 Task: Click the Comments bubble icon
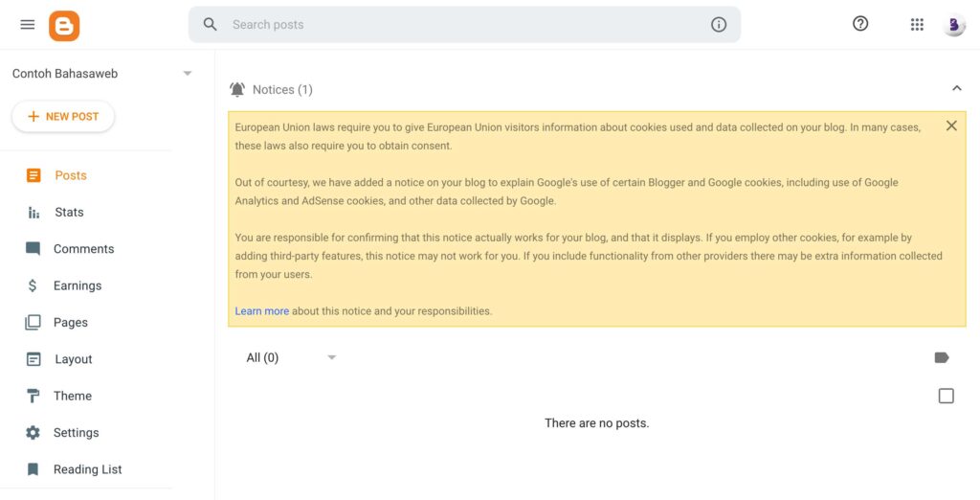pos(33,249)
